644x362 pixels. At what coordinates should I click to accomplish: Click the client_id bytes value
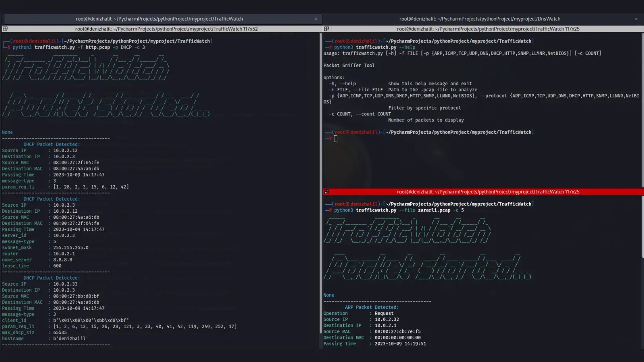tap(91, 320)
